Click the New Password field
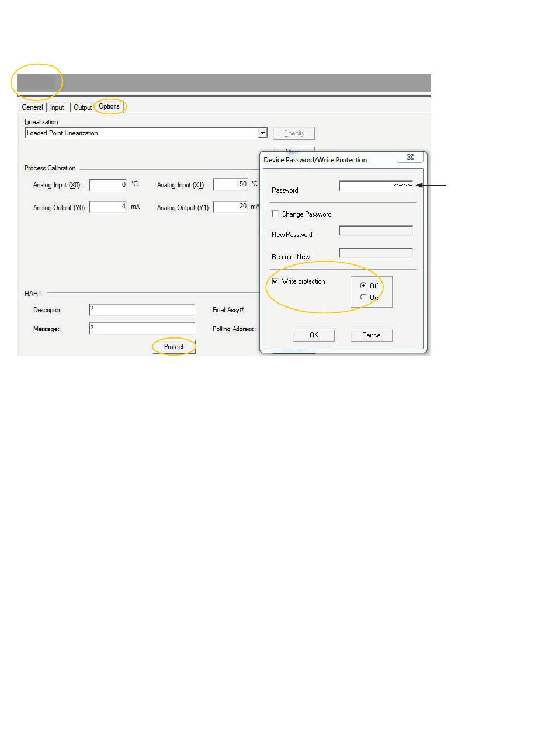The image size is (555, 756). [x=376, y=231]
